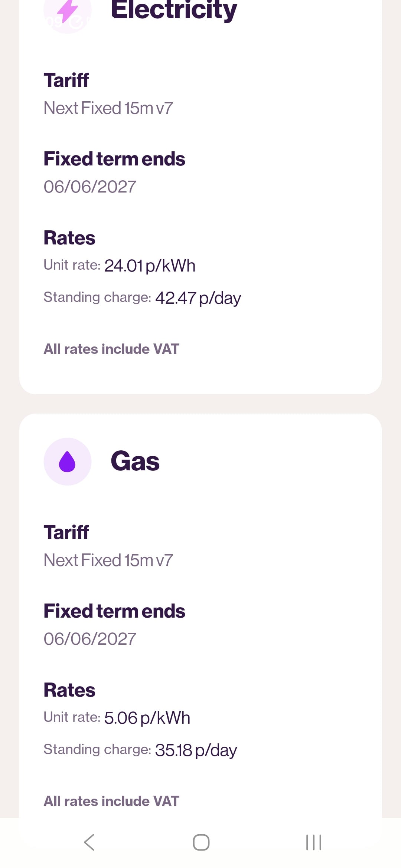Tap the Fixed term ends label under Gas
This screenshot has height=868, width=401.
click(114, 611)
